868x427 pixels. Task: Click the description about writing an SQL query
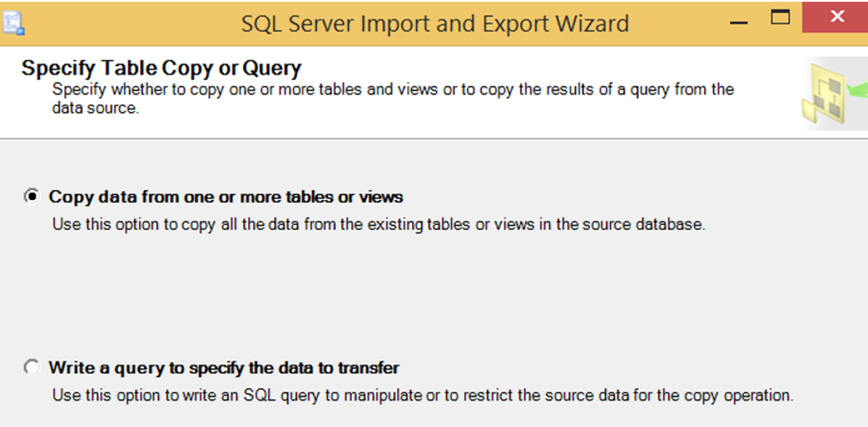(423, 396)
